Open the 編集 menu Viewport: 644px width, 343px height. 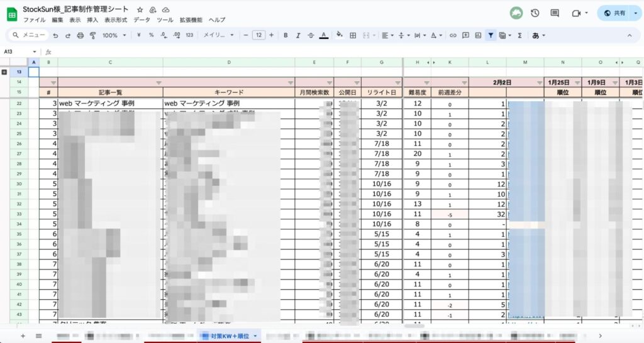point(57,19)
